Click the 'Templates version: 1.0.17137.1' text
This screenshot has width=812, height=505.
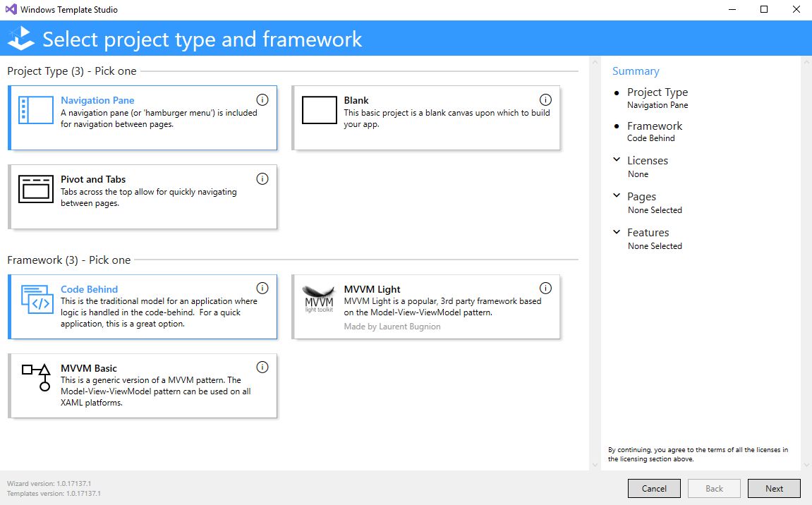pyautogui.click(x=54, y=494)
